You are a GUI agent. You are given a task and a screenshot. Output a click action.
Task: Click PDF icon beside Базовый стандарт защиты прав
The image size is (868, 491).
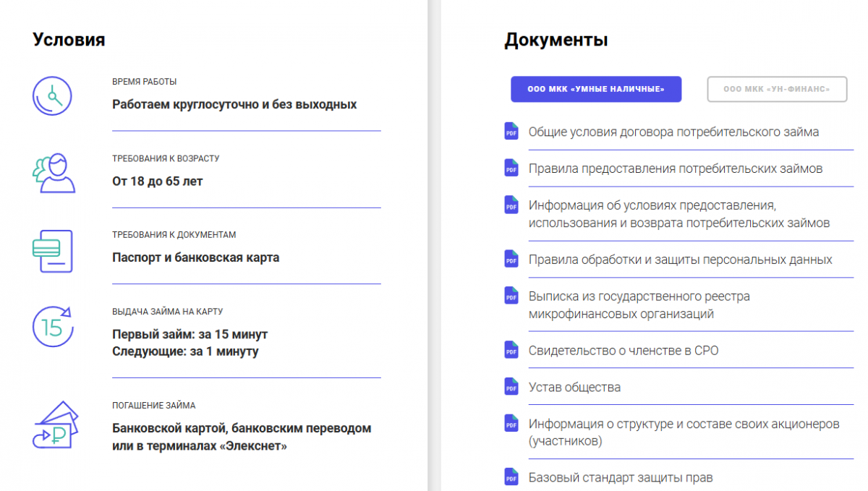tap(511, 477)
